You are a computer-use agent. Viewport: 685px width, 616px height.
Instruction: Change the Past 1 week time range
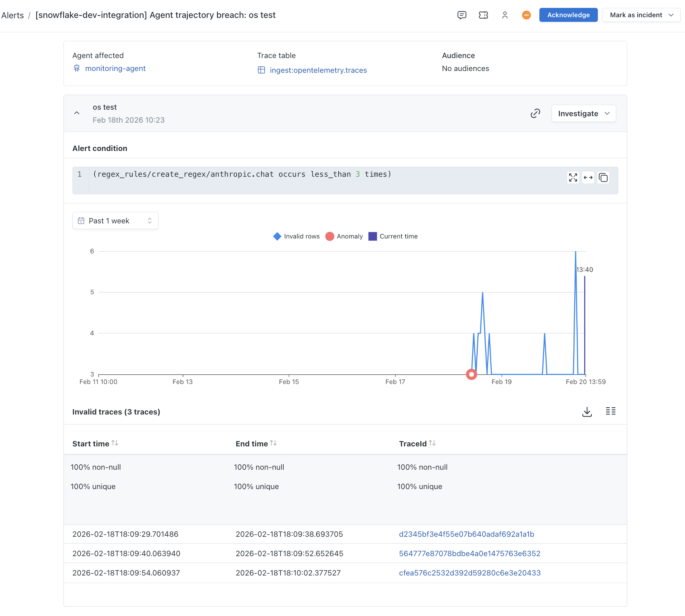[x=115, y=221]
